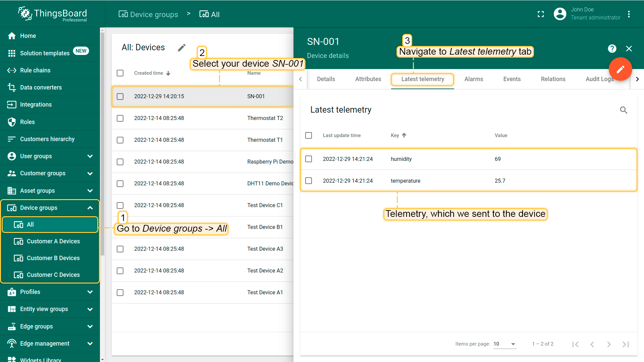Viewport: 644px width, 362px height.
Task: Check the temperature telemetry row
Action: pos(309,181)
